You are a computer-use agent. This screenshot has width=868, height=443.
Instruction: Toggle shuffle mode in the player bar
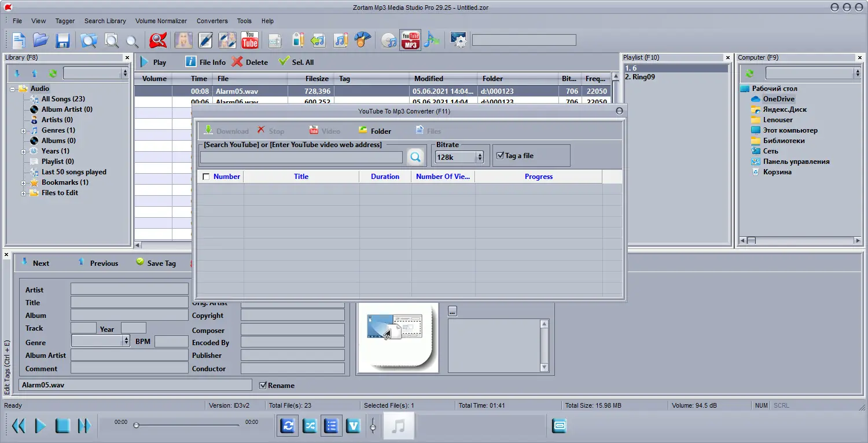click(310, 426)
